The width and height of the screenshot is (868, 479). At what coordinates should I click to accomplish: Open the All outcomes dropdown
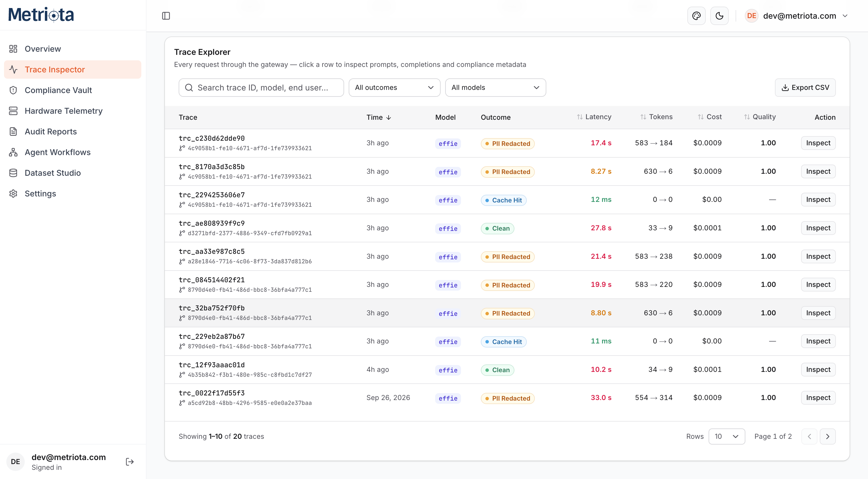coord(394,88)
